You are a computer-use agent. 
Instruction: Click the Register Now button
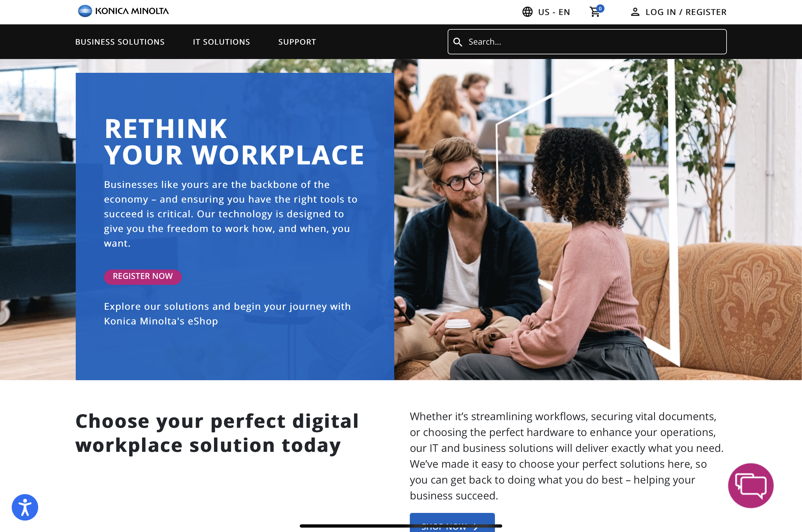coord(142,277)
